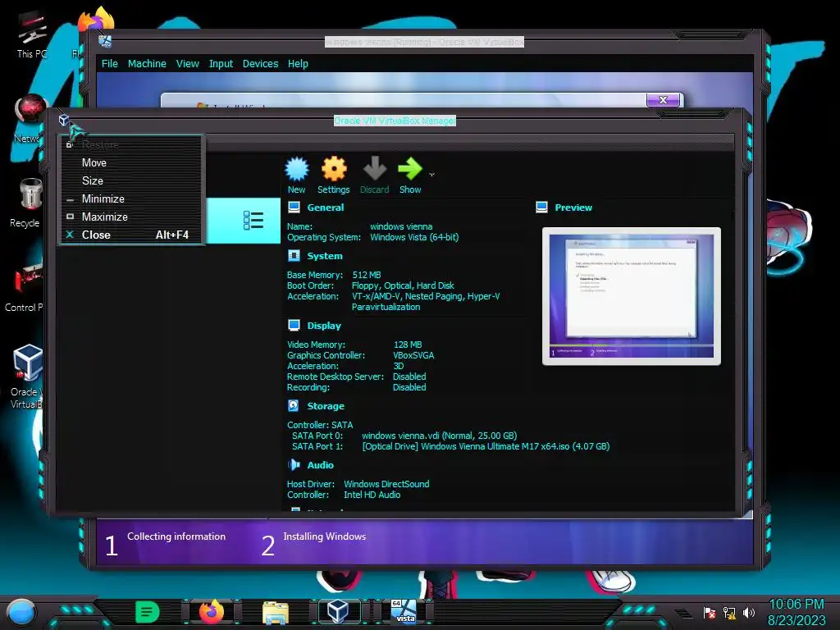Image resolution: width=840 pixels, height=630 pixels.
Task: Expand the Show button dropdown arrow
Action: pos(431,174)
